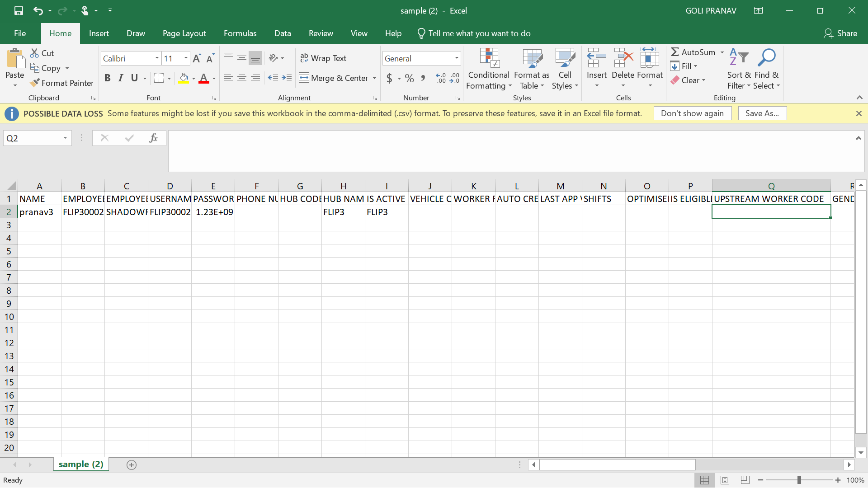
Task: Undo the last action
Action: 38,10
